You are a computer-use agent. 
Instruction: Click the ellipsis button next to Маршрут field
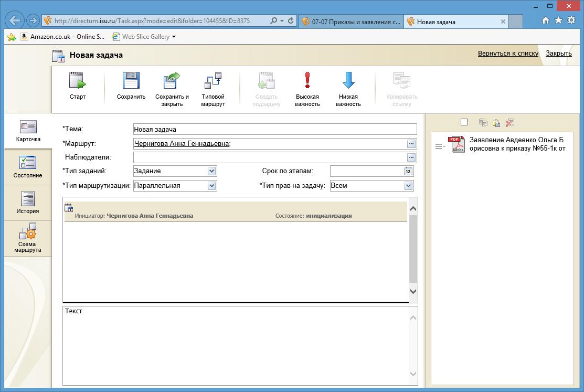pos(411,144)
